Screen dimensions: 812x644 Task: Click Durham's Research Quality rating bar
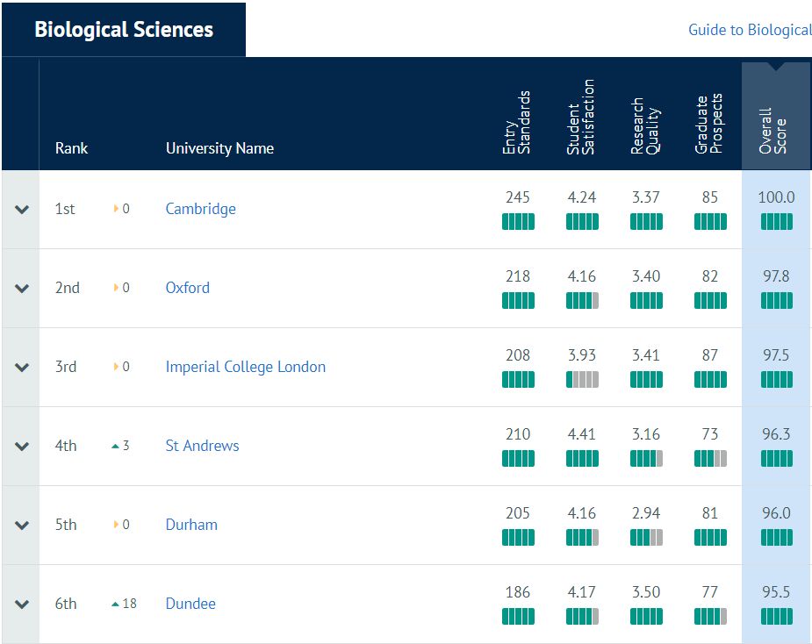click(646, 537)
